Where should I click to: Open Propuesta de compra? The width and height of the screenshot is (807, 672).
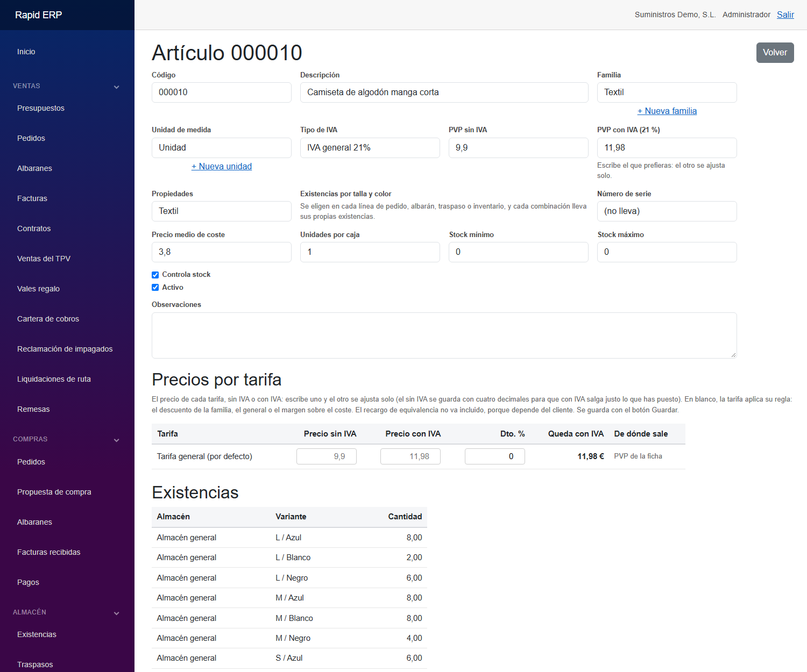(x=54, y=492)
